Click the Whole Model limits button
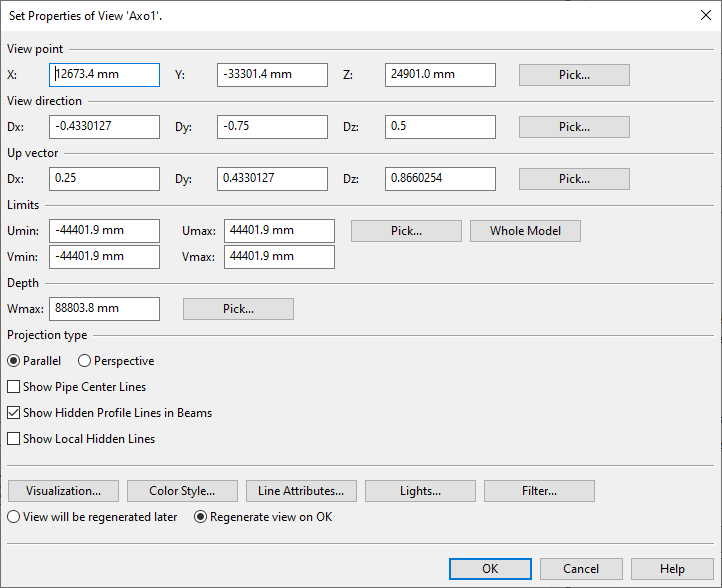722x588 pixels. [525, 231]
